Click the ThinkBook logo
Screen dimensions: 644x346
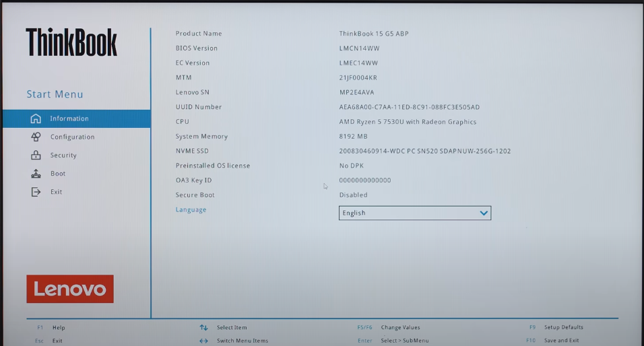tap(71, 42)
